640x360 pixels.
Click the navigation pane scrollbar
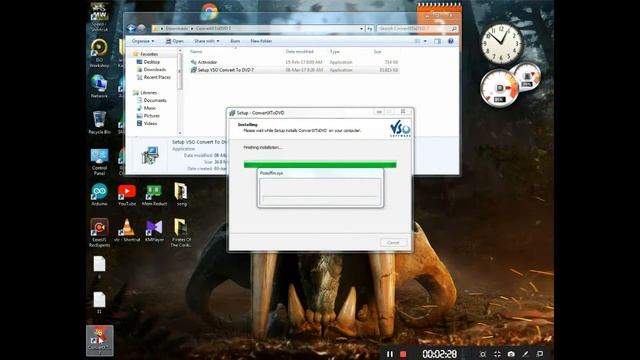[180, 92]
